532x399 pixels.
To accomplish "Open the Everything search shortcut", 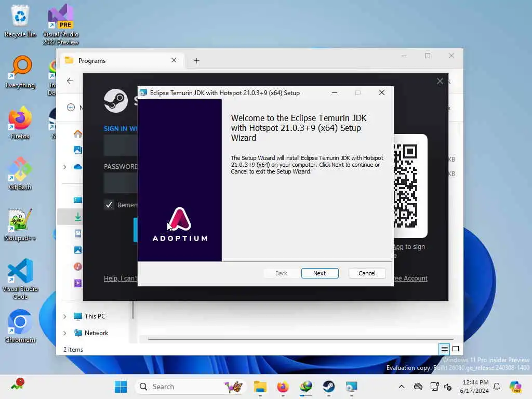I will (20, 72).
